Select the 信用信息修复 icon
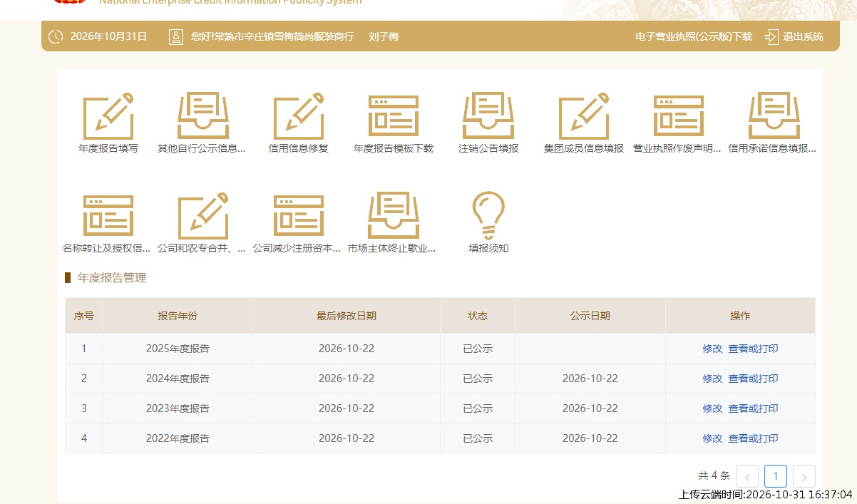 (299, 115)
